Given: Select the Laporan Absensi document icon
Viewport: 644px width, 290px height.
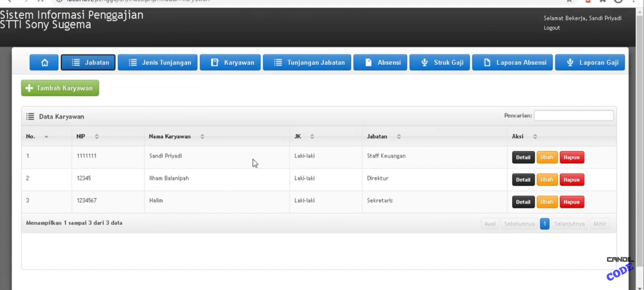Looking at the screenshot, I should click(x=487, y=63).
